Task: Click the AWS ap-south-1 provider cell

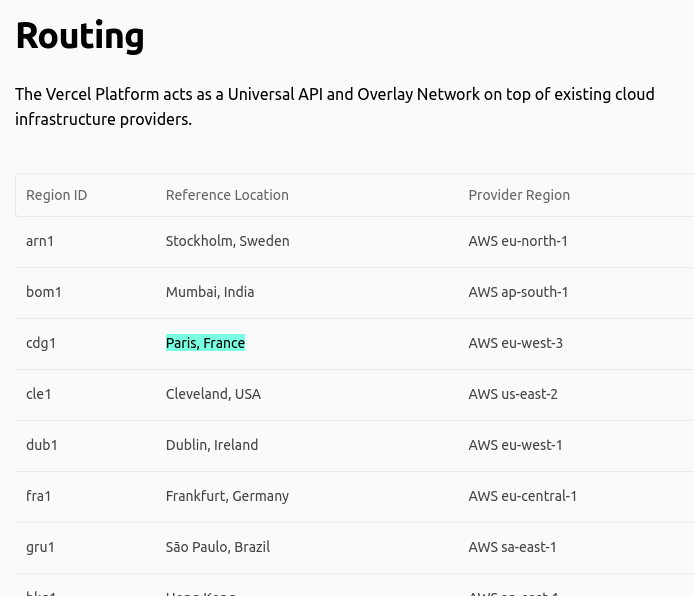Action: click(518, 292)
